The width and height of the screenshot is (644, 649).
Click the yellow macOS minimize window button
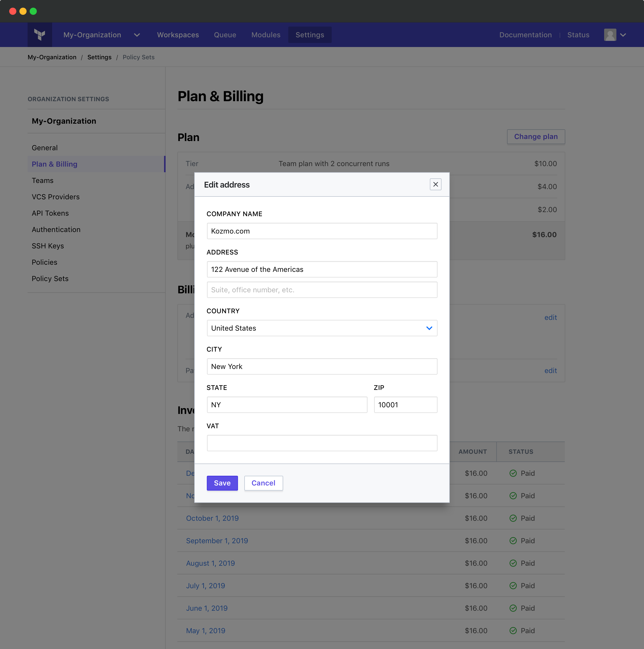(23, 11)
